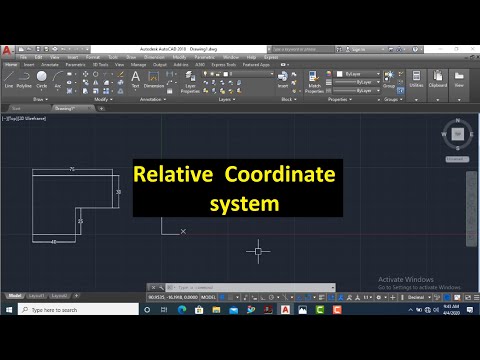Screen dimensions: 480x360
Task: Toggle the layer on/off lightbulb
Action: coord(206,74)
